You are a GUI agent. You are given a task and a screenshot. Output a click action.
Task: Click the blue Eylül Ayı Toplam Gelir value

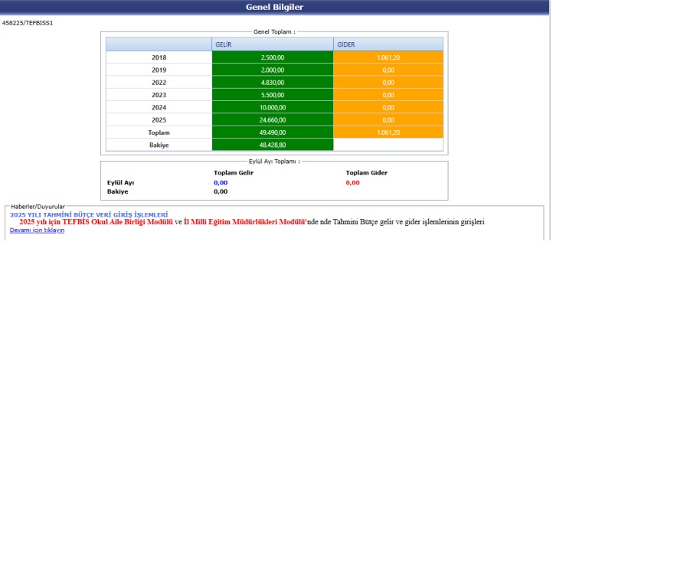tap(221, 182)
